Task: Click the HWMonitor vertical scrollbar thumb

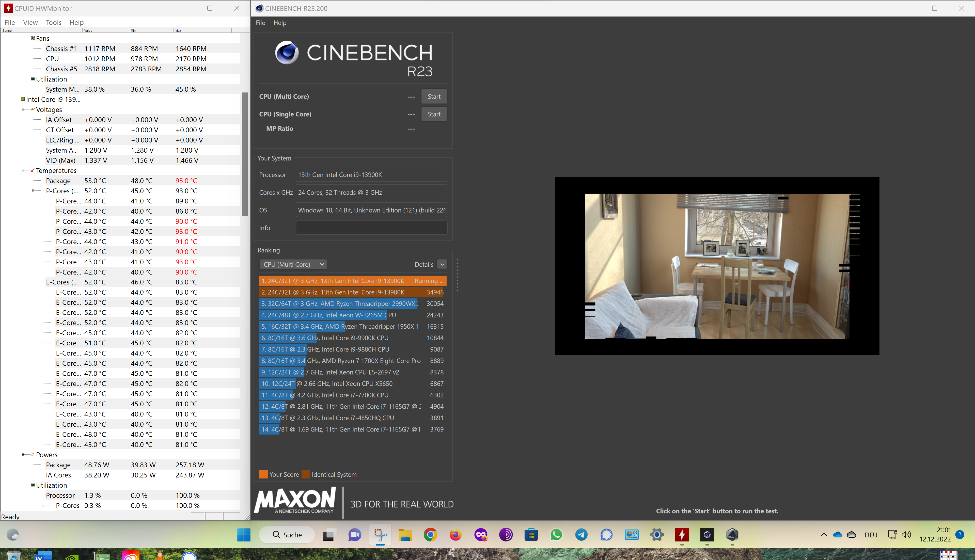Action: (x=245, y=154)
